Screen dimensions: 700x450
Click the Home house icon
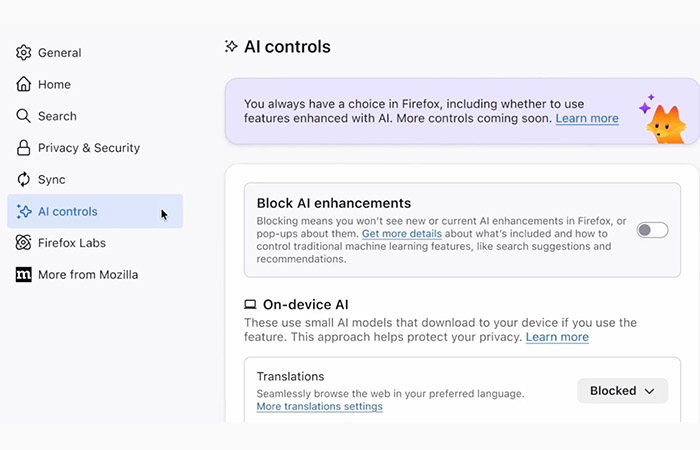point(24,85)
